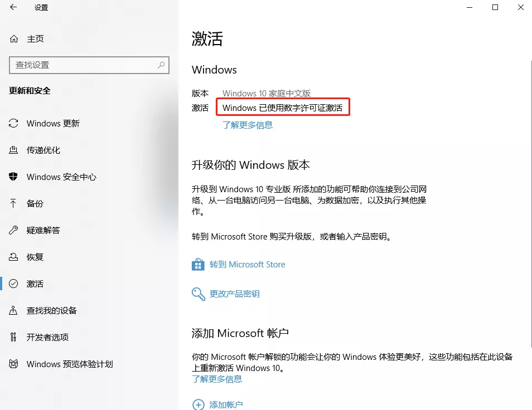
Task: Open Windows 预览体验计划 page
Action: pos(69,364)
